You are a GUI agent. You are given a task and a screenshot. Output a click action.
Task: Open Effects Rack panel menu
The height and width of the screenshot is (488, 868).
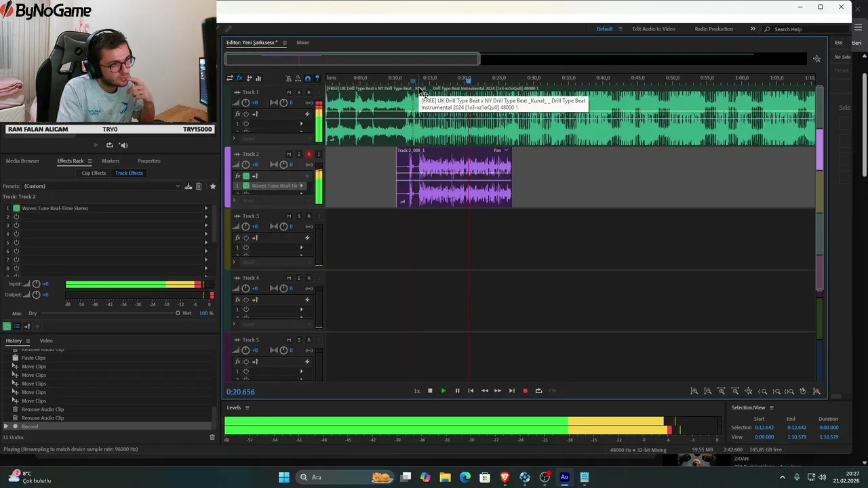click(90, 161)
